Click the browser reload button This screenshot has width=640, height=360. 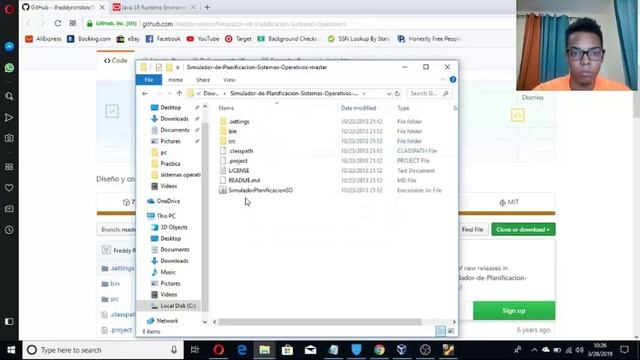pyautogui.click(x=58, y=23)
